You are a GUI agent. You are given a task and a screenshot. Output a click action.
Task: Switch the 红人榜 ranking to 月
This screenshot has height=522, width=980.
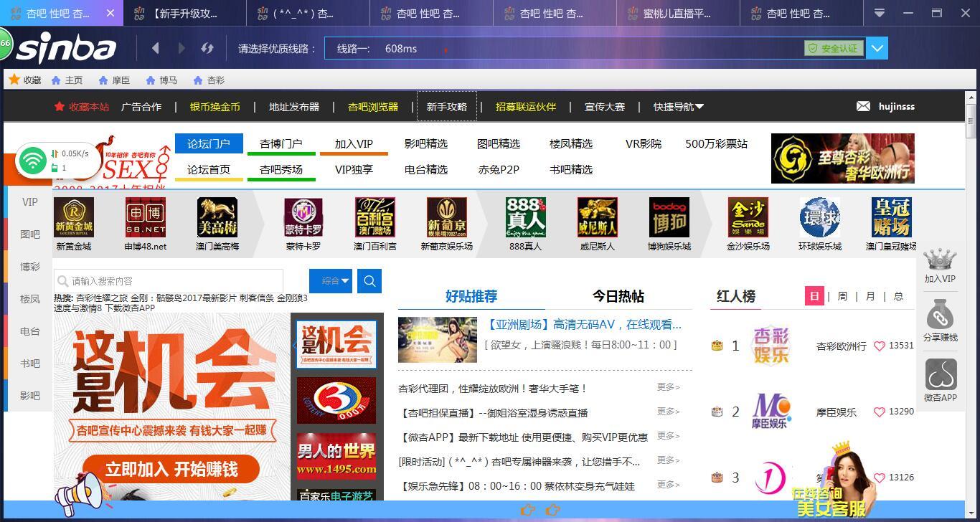click(870, 296)
